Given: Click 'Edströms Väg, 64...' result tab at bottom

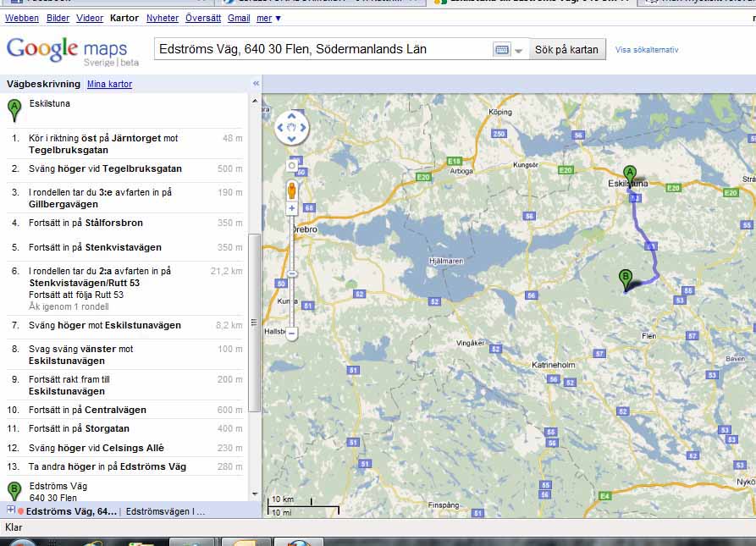Looking at the screenshot, I should click(x=71, y=511).
